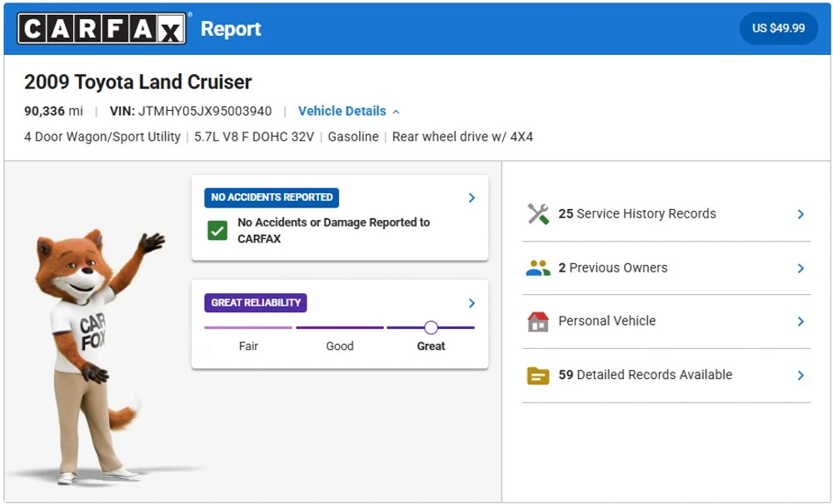The width and height of the screenshot is (833, 504).
Task: Click the NO ACCIDENTS REPORTED badge
Action: tap(272, 197)
